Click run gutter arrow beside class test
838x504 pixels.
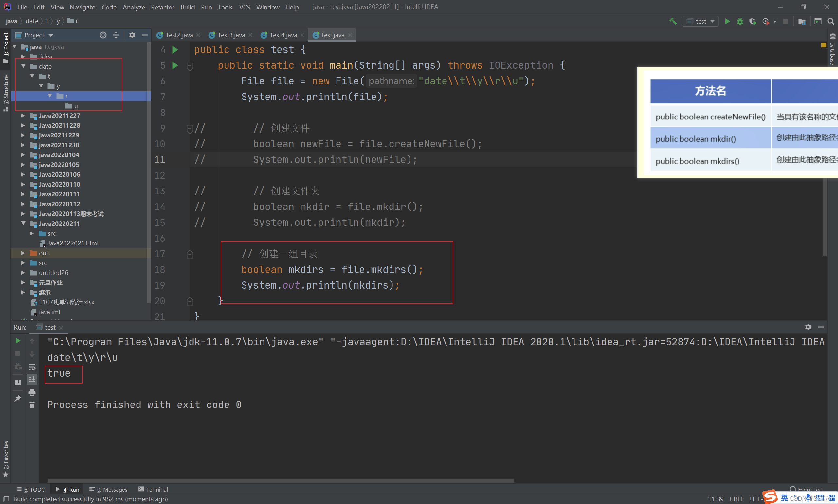click(x=175, y=50)
